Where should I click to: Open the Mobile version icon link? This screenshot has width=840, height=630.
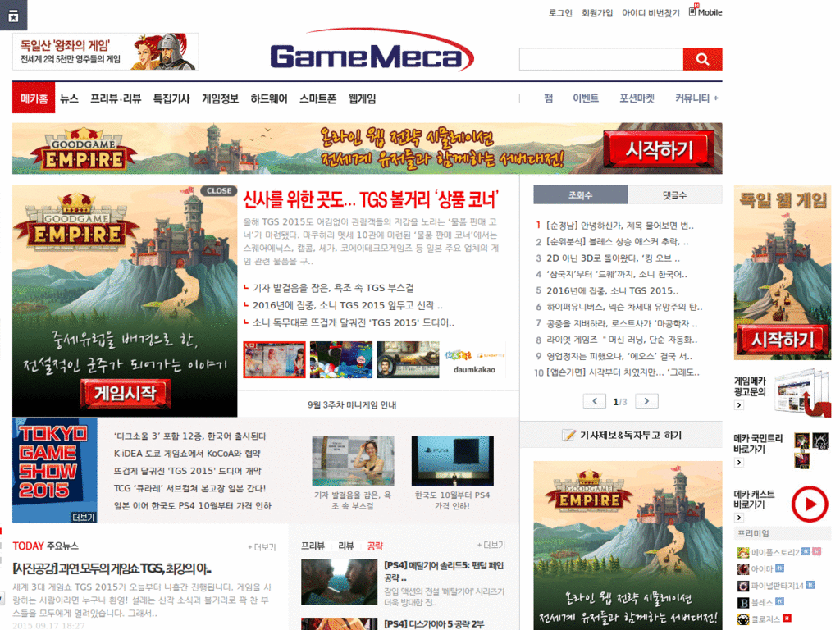(705, 11)
